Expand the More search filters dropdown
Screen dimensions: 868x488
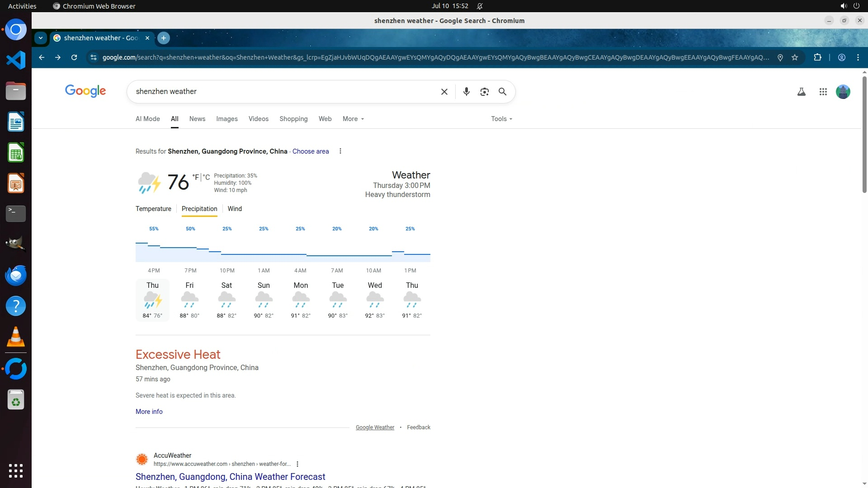tap(353, 119)
